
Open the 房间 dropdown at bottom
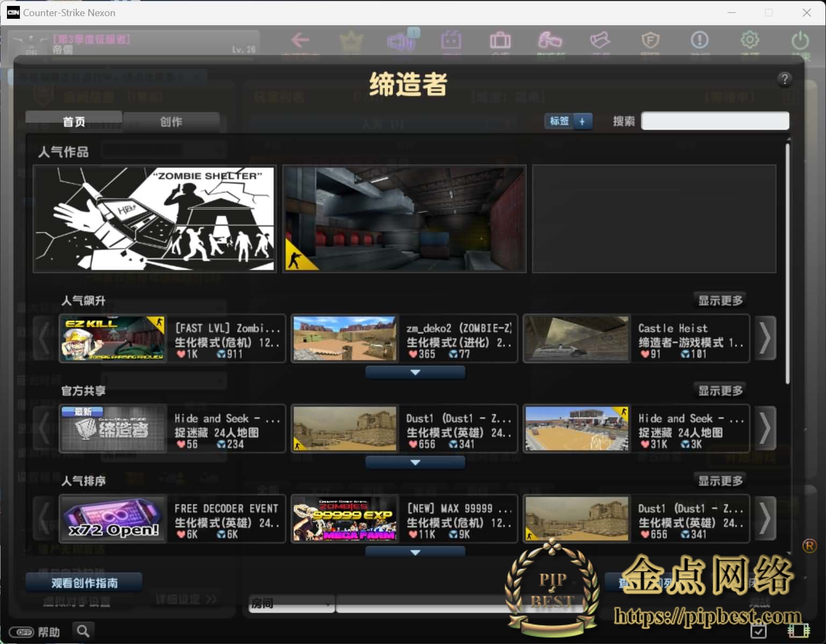[291, 603]
